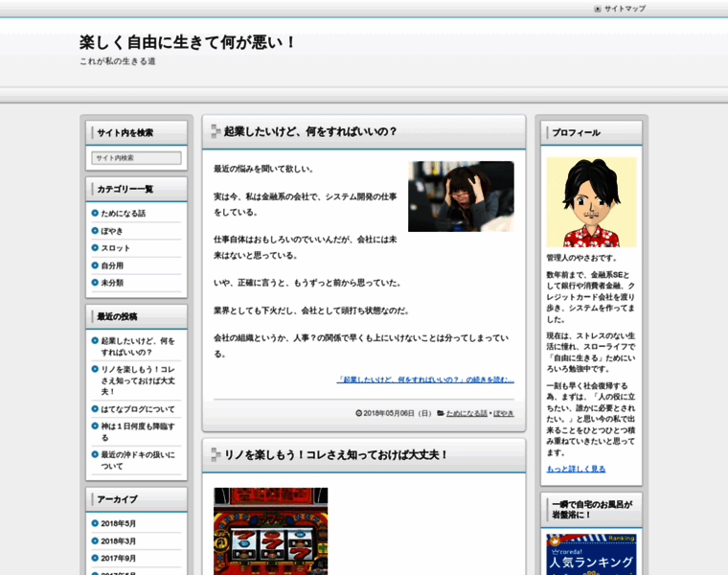Click bullet icon beside 2018年5月 archive
This screenshot has height=575, width=728.
point(95,523)
